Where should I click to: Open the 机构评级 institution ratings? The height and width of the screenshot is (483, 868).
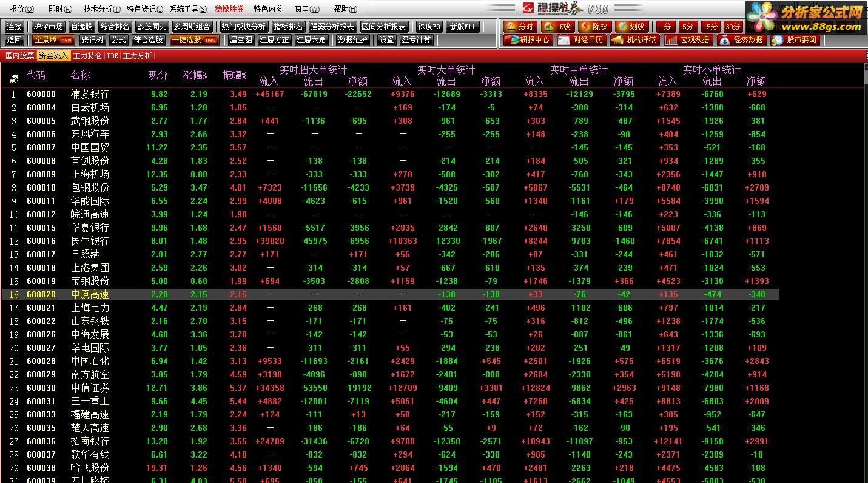pos(634,40)
